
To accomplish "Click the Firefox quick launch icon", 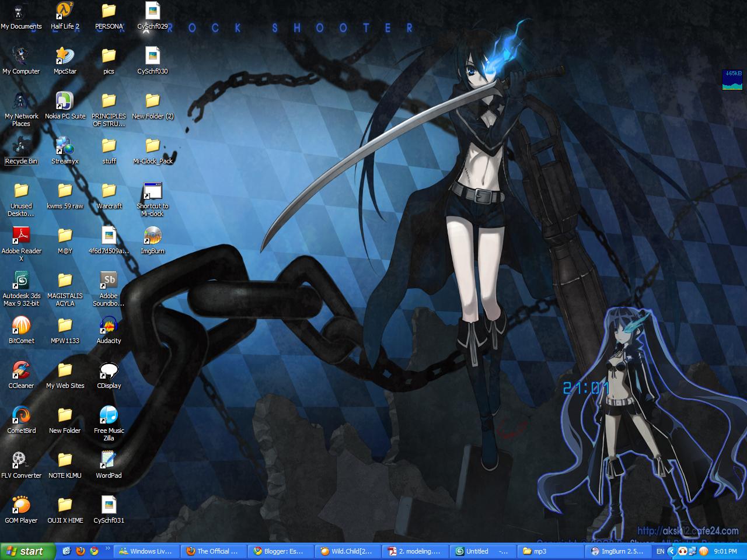I will coord(81,551).
